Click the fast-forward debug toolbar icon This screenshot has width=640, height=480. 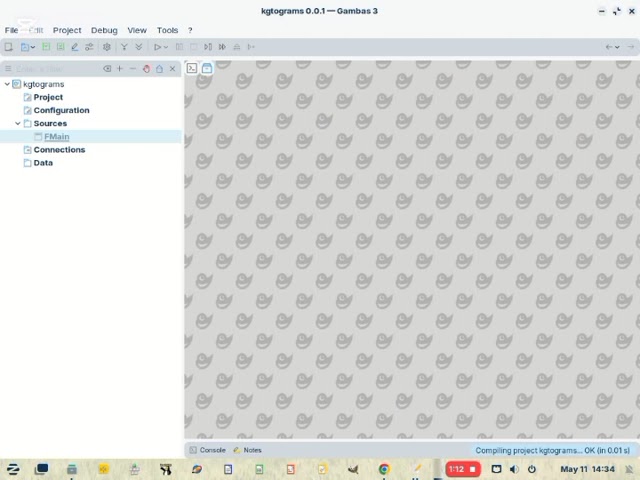(222, 47)
